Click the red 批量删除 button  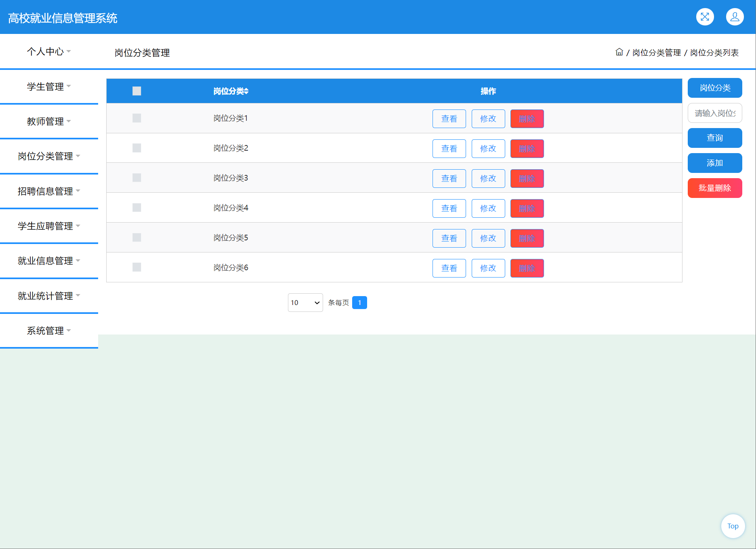[715, 188]
